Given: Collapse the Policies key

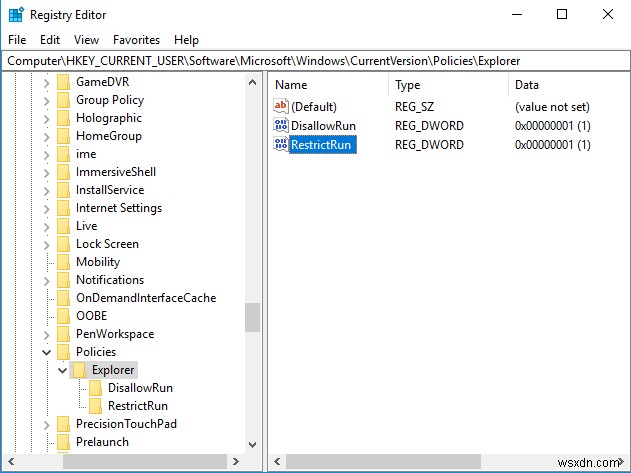Looking at the screenshot, I should point(47,353).
